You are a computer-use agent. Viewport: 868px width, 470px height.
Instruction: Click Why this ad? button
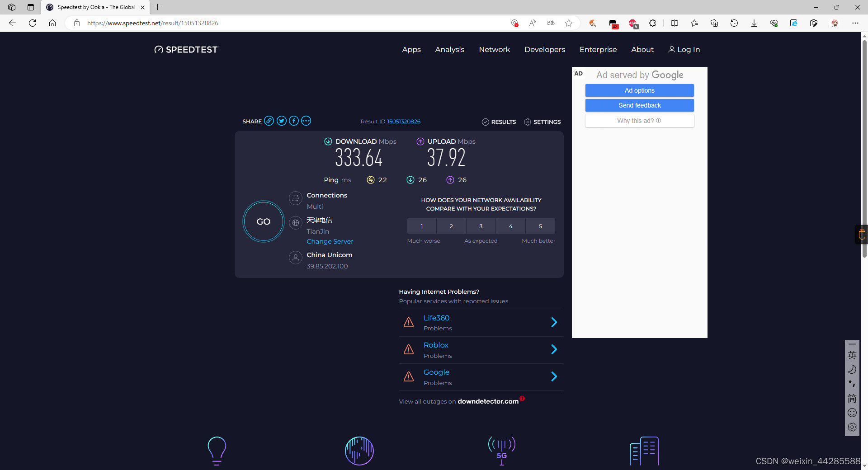[x=640, y=121]
